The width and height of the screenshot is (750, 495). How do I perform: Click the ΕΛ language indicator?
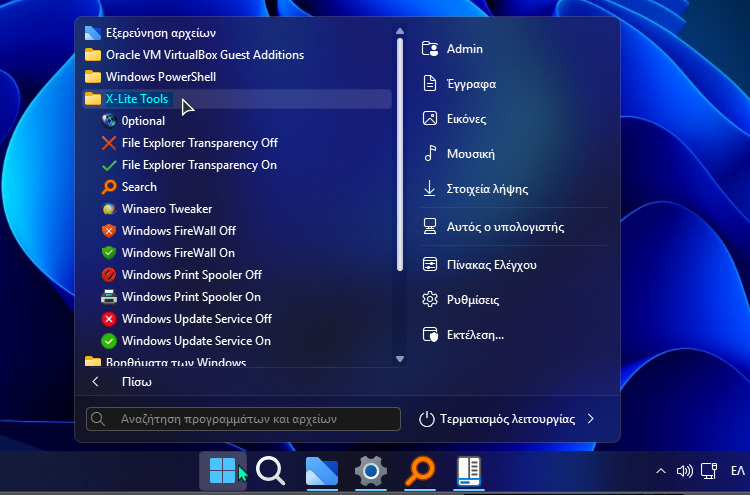click(738, 471)
